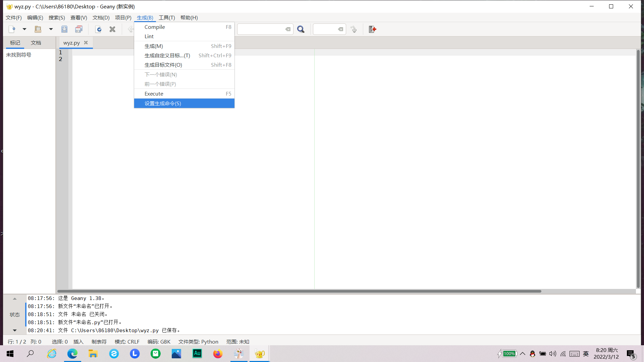
Task: Switch to the 标记 sidebar tab
Action: point(15,43)
